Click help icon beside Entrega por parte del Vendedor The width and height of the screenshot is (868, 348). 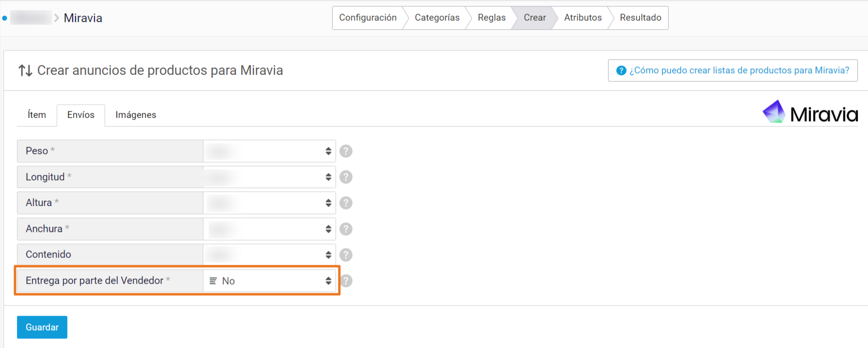(346, 281)
